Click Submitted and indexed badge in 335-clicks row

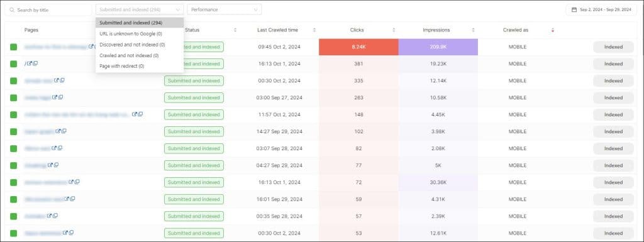[x=194, y=81]
